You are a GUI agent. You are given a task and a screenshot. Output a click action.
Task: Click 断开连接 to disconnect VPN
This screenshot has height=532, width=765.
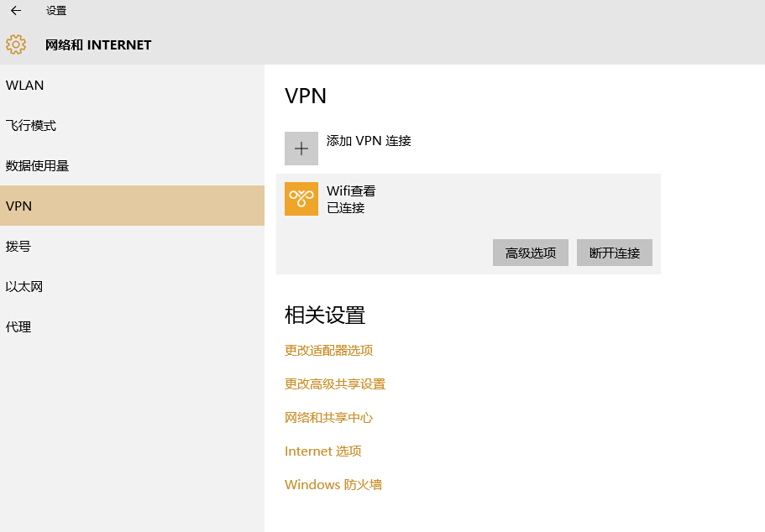tap(614, 253)
